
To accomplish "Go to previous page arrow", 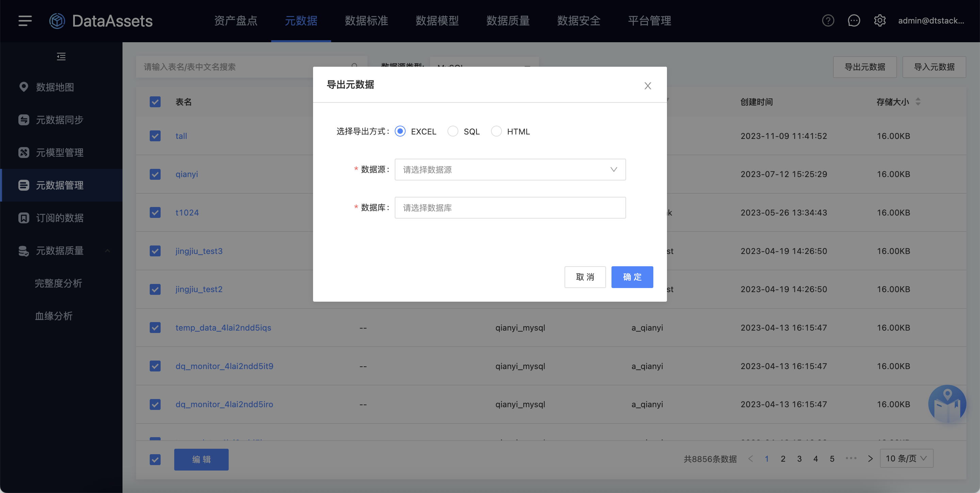I will pyautogui.click(x=751, y=459).
